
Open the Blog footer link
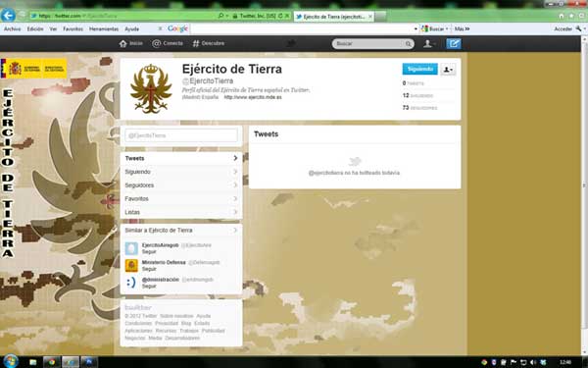[186, 323]
